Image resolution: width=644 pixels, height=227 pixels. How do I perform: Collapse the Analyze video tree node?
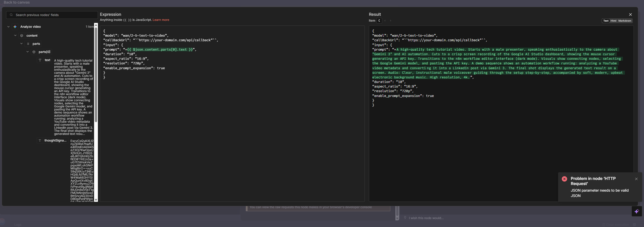tap(8, 27)
